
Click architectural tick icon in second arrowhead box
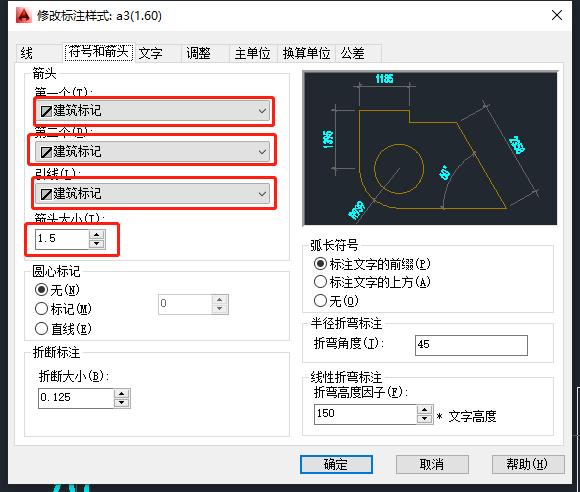[46, 152]
